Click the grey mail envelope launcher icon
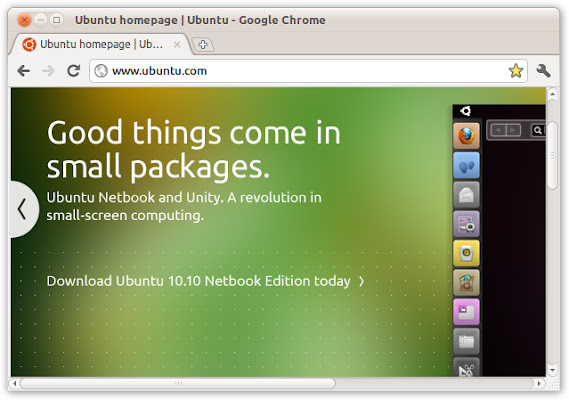The height and width of the screenshot is (400, 569). point(466,195)
